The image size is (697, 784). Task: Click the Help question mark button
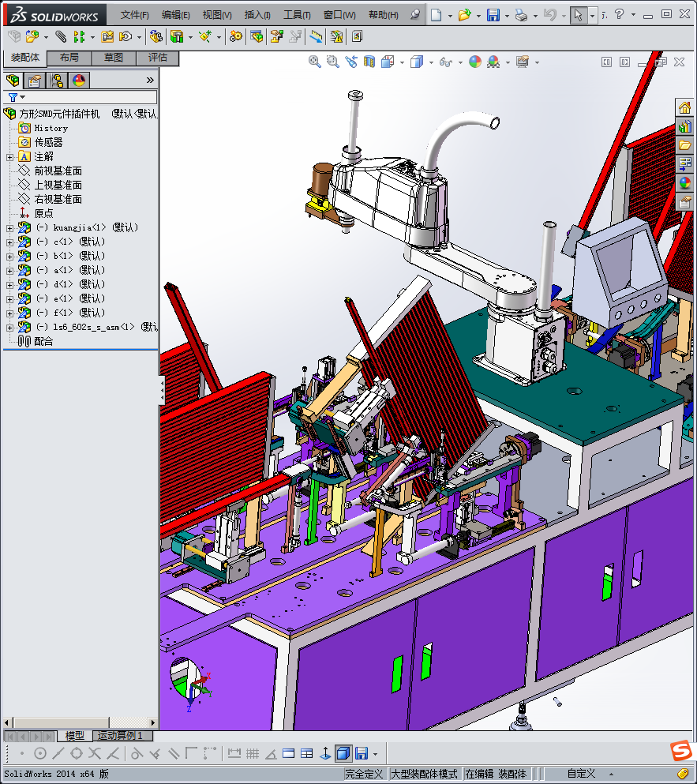pos(619,14)
